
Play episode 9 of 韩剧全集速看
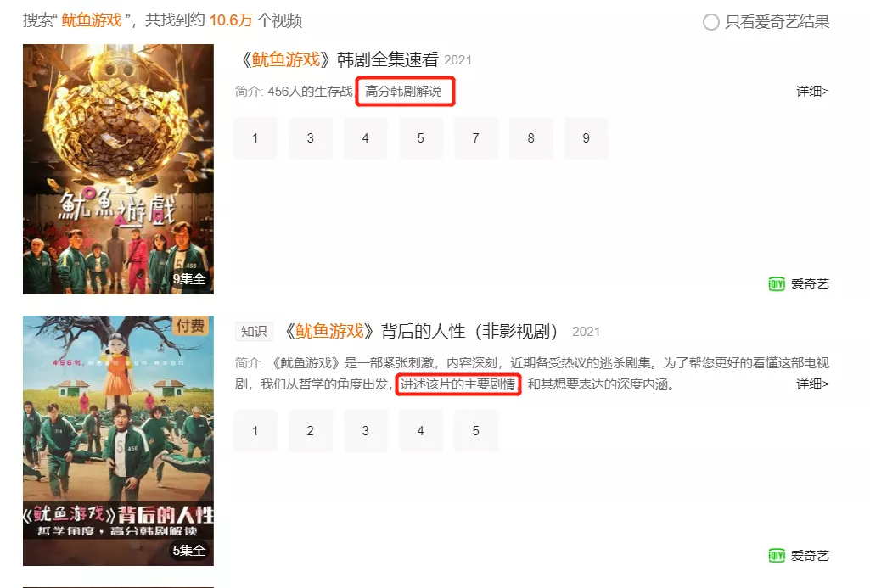tap(586, 138)
